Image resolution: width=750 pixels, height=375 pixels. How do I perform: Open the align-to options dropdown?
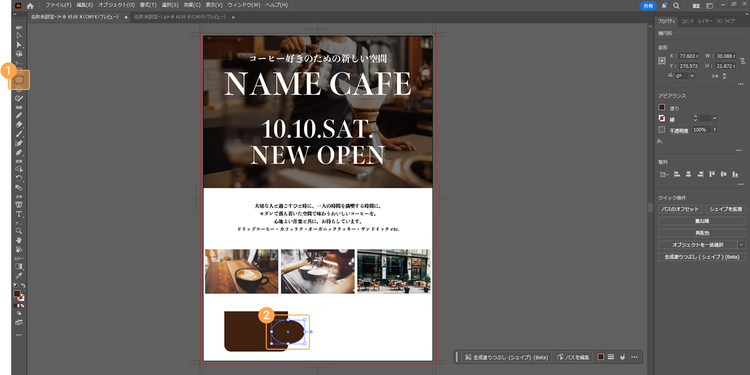tap(663, 174)
